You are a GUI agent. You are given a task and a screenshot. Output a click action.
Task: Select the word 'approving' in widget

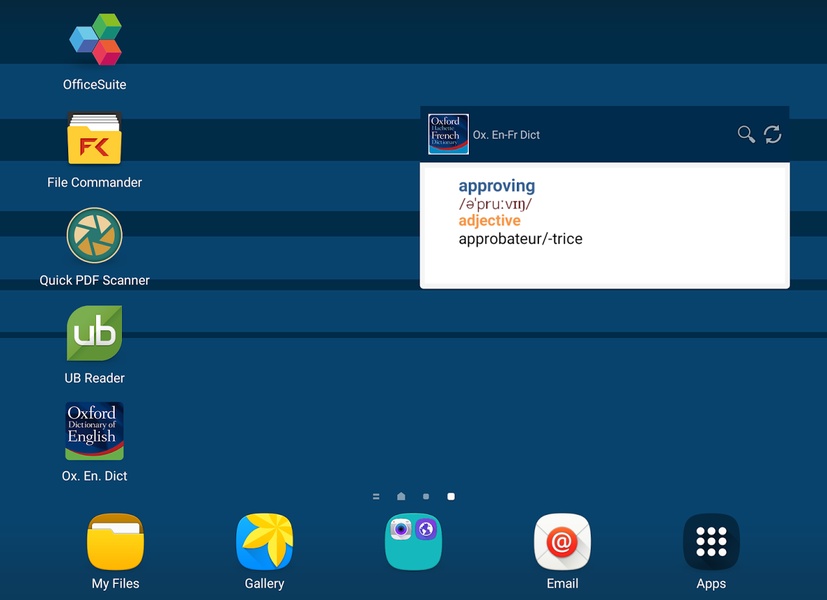tap(497, 186)
